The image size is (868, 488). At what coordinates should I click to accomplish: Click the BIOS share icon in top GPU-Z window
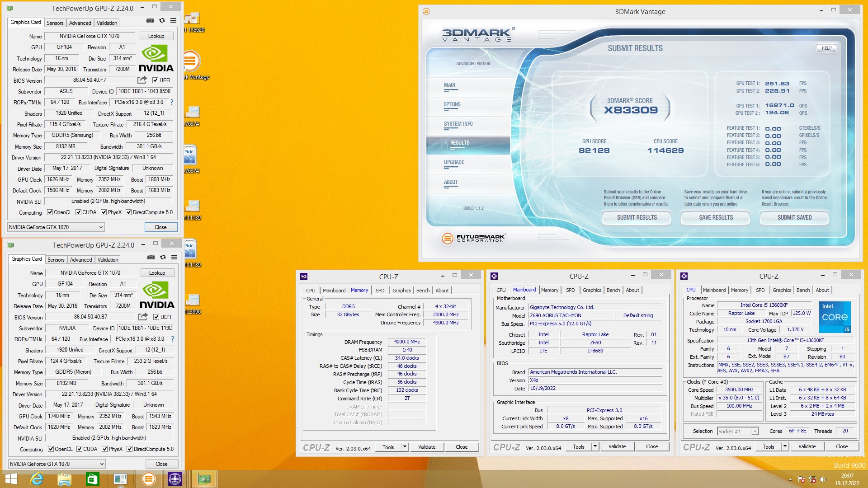pyautogui.click(x=142, y=80)
